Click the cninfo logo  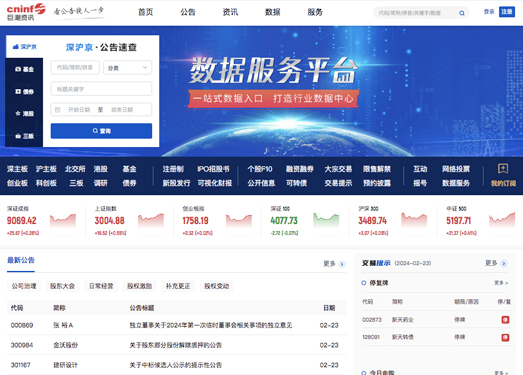(26, 12)
